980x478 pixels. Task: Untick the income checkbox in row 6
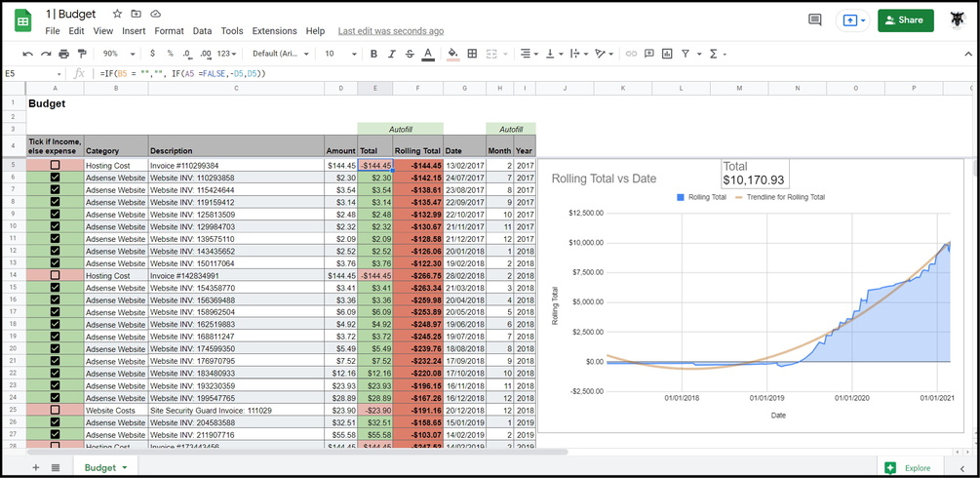pos(55,178)
